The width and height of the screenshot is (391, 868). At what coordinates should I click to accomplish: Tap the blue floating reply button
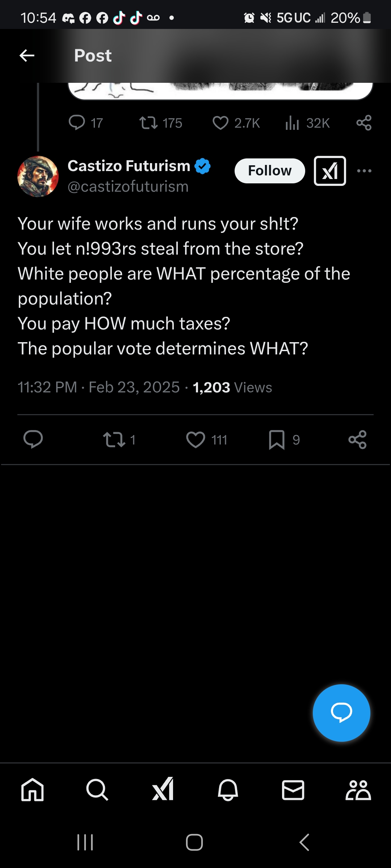pos(341,713)
